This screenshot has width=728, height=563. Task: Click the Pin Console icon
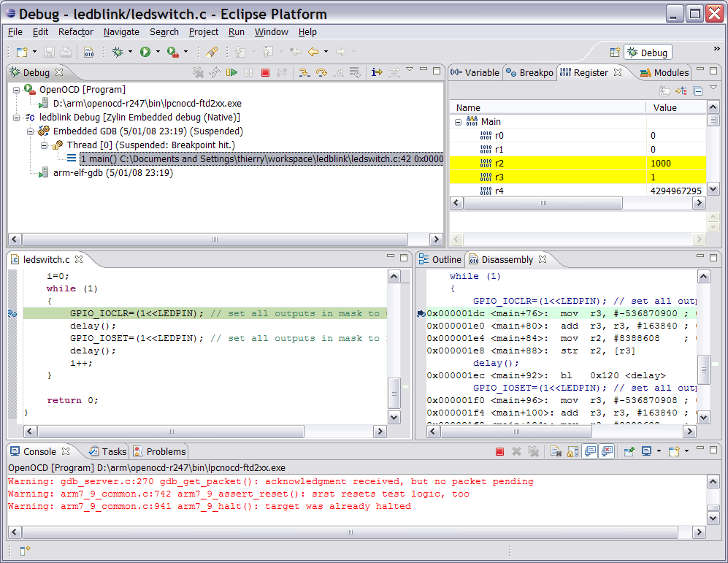point(629,451)
